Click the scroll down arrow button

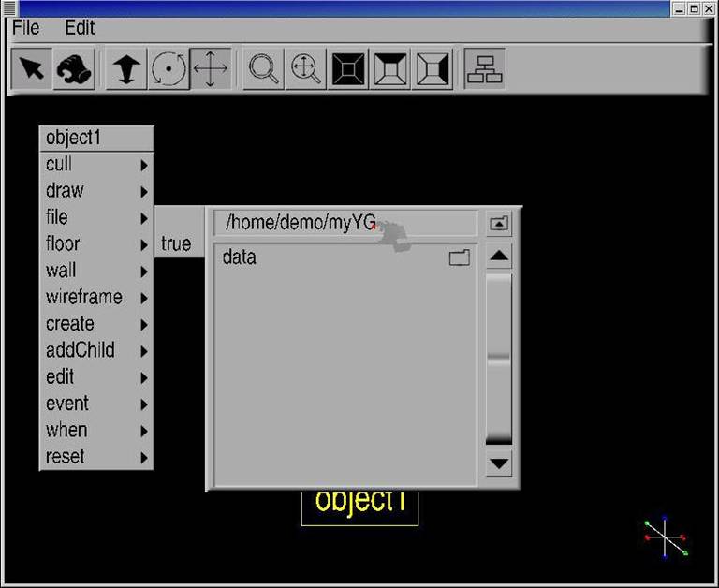point(499,463)
